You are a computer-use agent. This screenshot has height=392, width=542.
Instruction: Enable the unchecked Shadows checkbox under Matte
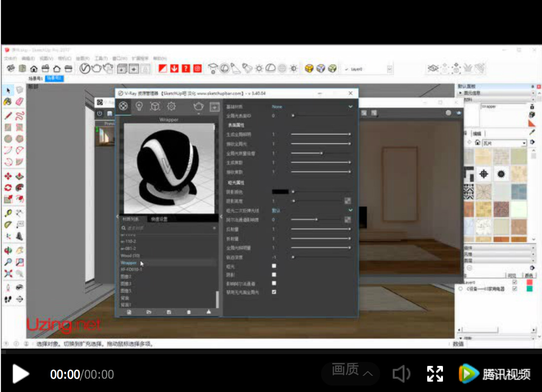pyautogui.click(x=274, y=275)
